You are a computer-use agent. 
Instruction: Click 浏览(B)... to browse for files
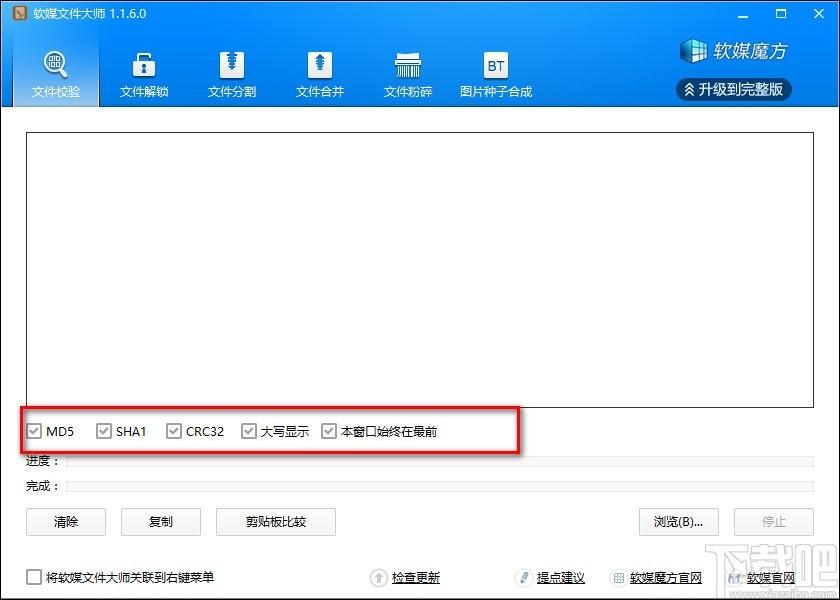(x=678, y=522)
